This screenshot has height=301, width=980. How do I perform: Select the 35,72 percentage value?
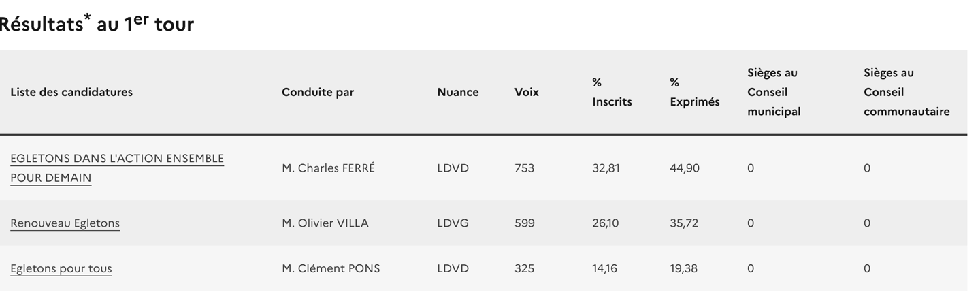pyautogui.click(x=683, y=223)
